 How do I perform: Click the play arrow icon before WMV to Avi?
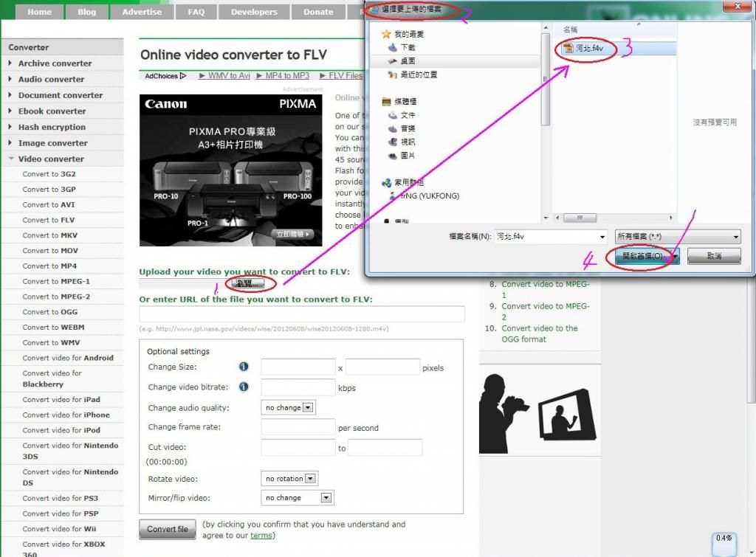[x=202, y=76]
